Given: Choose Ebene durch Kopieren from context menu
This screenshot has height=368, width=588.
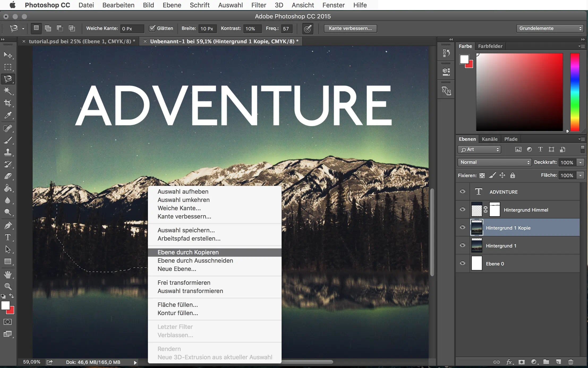Looking at the screenshot, I should (x=188, y=252).
